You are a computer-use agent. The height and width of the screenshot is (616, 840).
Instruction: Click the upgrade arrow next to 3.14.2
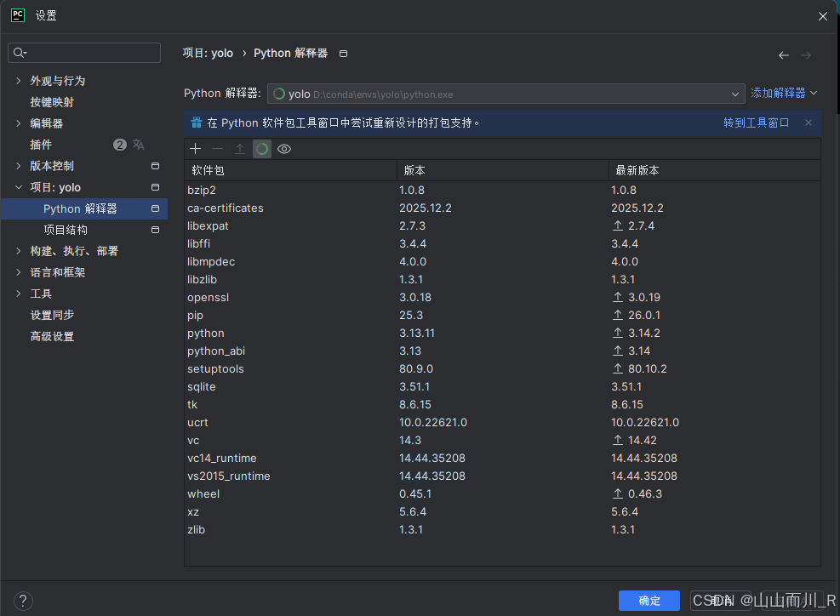point(618,333)
